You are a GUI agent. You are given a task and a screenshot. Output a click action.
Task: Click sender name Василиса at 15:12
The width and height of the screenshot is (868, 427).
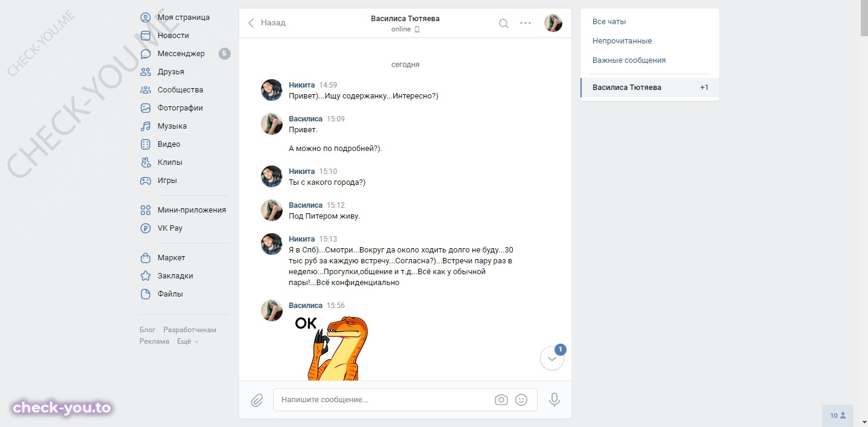pos(306,205)
